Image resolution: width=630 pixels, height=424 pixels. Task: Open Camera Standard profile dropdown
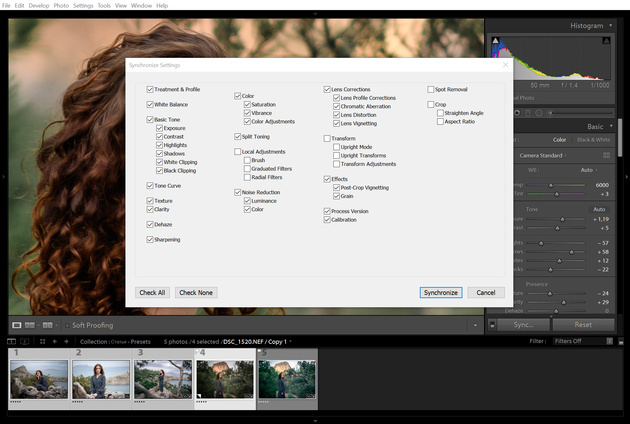pos(543,156)
